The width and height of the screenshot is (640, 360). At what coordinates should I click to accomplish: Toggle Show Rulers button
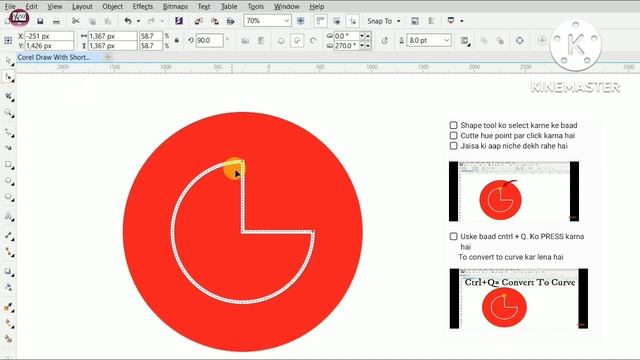pos(321,21)
